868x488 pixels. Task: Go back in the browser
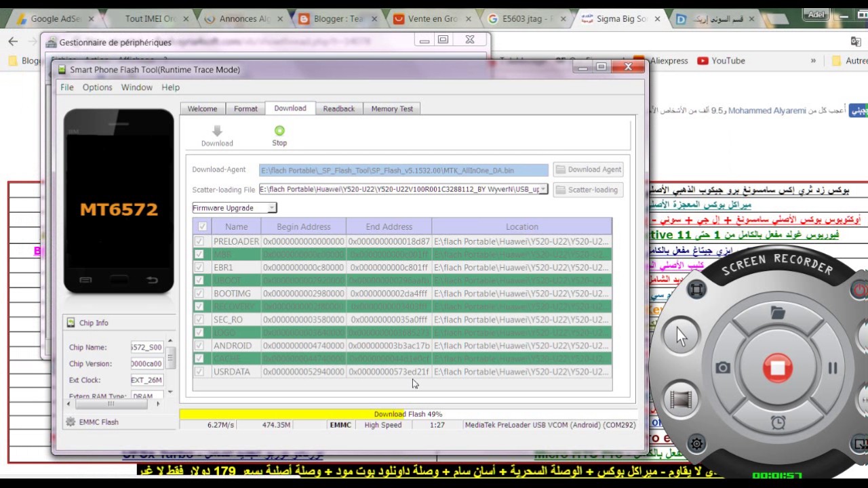pos(13,42)
